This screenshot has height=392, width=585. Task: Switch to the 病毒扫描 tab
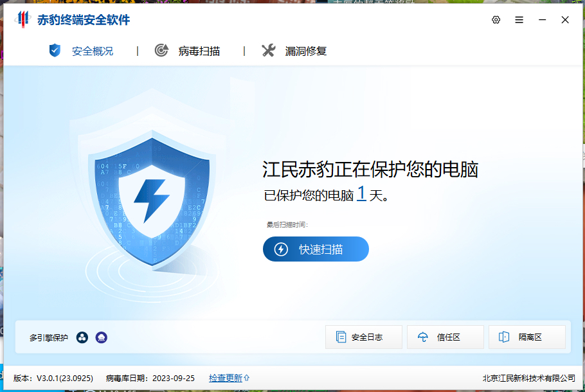click(188, 51)
